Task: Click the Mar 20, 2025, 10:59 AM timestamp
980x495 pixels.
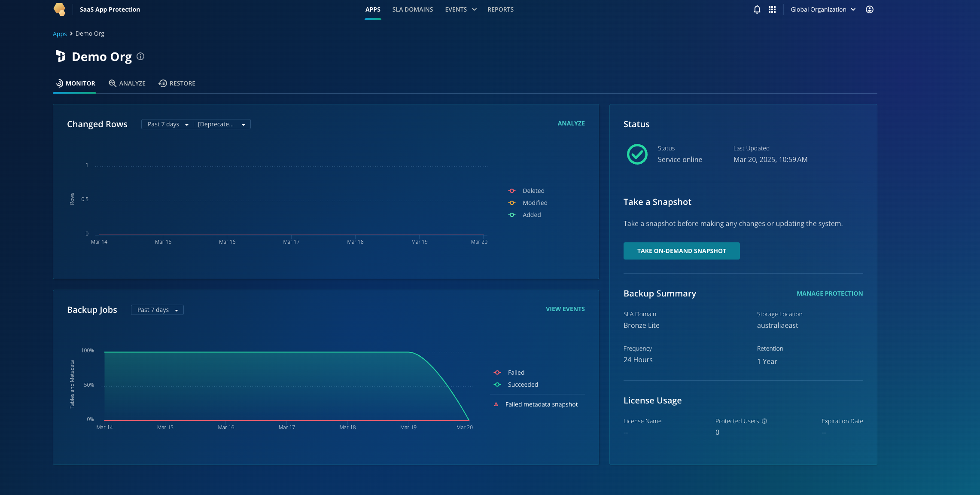Action: click(x=770, y=159)
